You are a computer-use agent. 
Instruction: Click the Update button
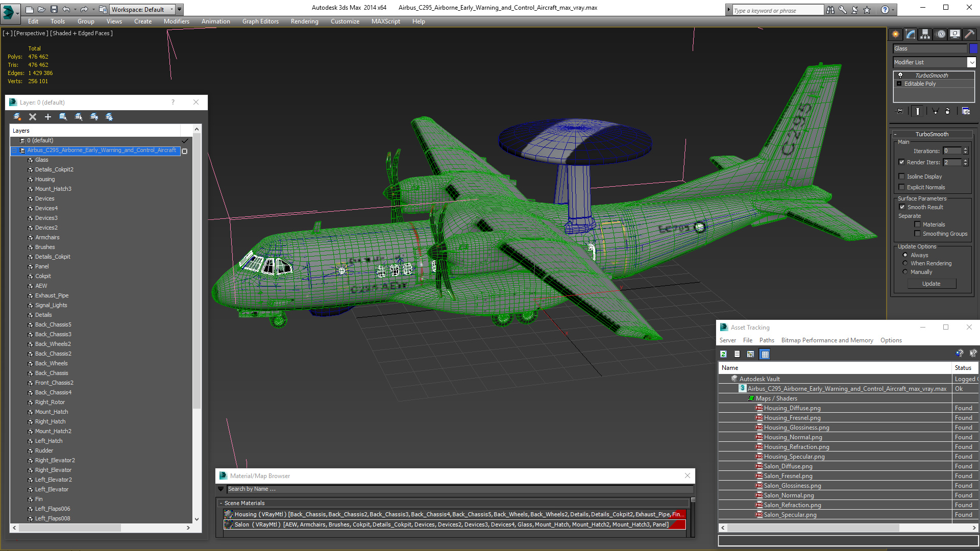(x=931, y=284)
